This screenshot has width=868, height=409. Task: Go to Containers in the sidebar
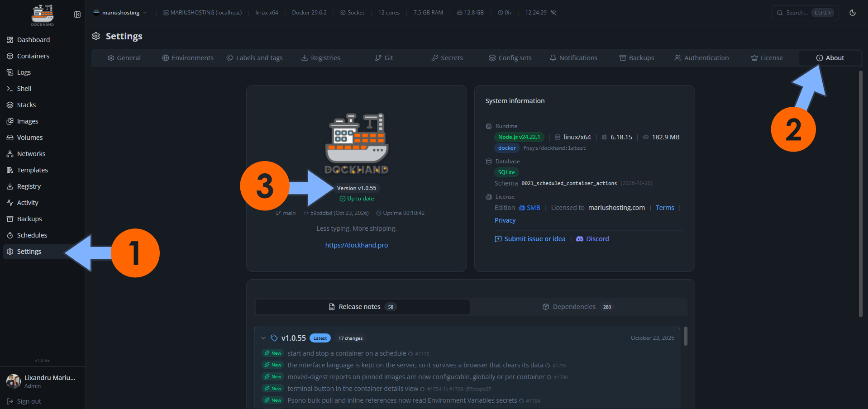(x=43, y=56)
